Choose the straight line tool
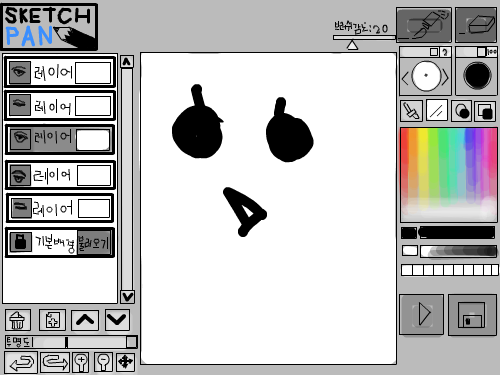500x375 pixels. click(437, 111)
